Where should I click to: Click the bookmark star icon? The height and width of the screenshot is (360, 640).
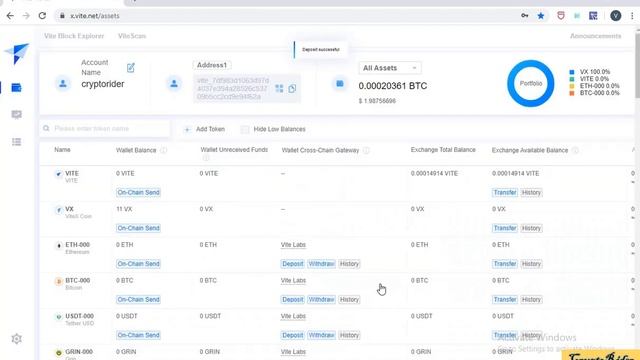tap(541, 16)
